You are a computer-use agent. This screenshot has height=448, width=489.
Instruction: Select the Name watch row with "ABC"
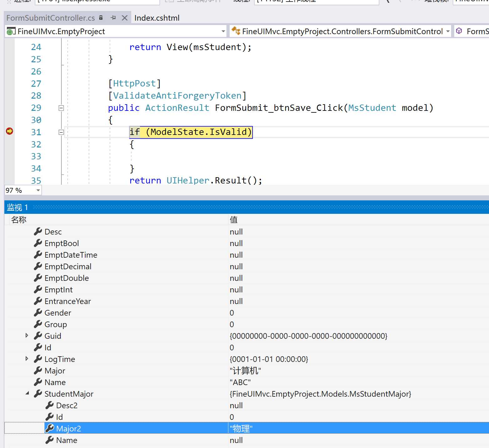click(x=247, y=382)
